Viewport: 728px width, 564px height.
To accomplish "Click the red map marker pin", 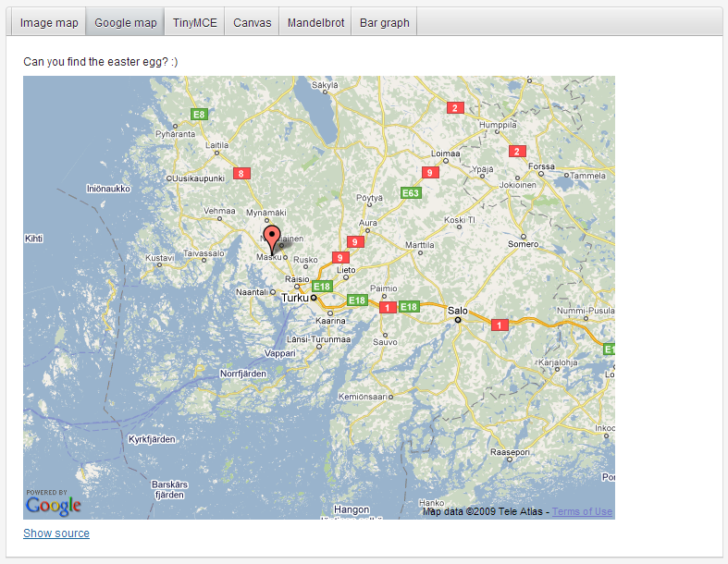I will [x=272, y=239].
